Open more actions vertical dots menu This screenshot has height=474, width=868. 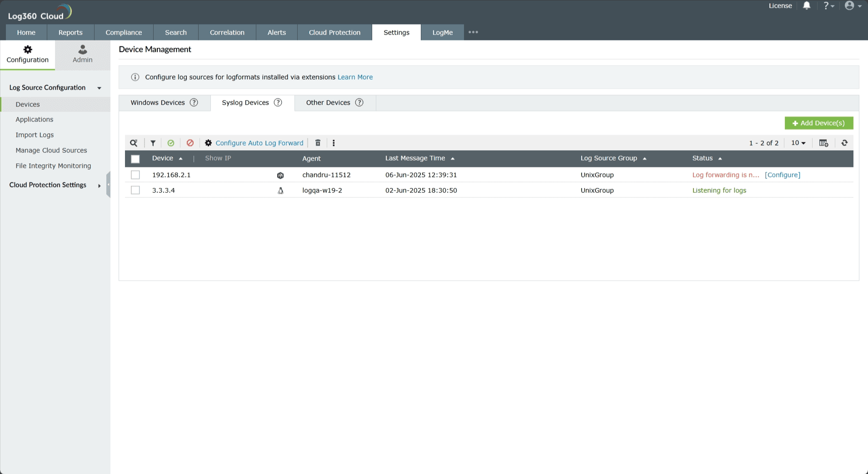tap(334, 143)
